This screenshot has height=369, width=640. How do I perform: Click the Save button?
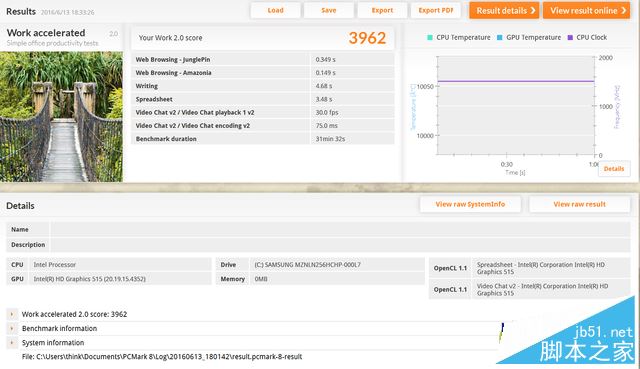pos(329,11)
